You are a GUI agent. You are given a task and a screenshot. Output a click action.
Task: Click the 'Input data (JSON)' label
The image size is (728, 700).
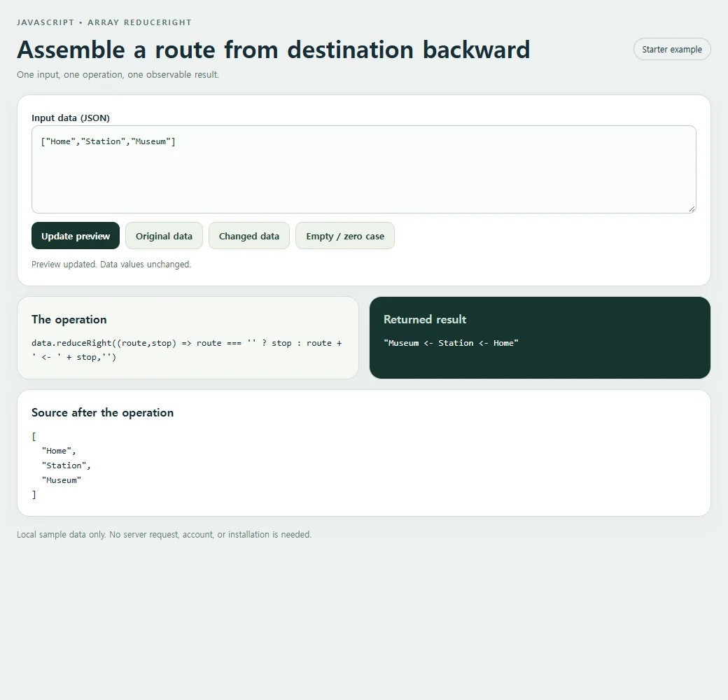71,118
